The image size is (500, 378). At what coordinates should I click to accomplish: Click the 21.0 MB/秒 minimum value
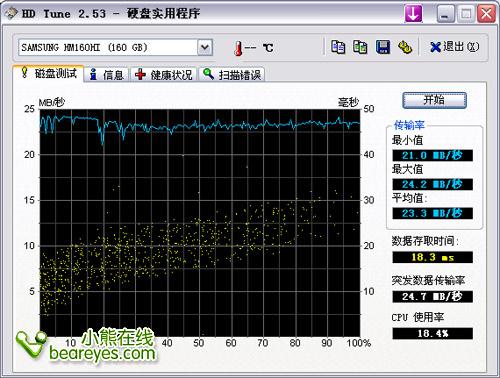[432, 155]
